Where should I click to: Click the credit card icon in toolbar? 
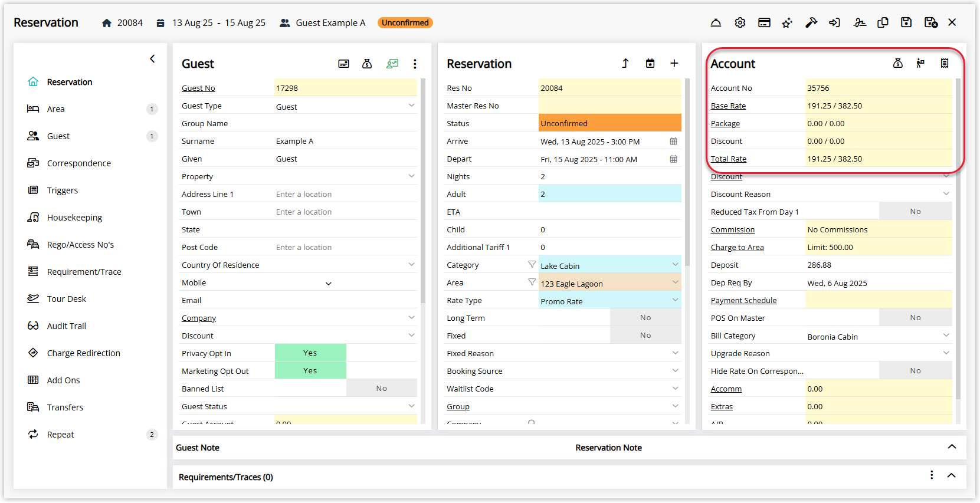[764, 22]
